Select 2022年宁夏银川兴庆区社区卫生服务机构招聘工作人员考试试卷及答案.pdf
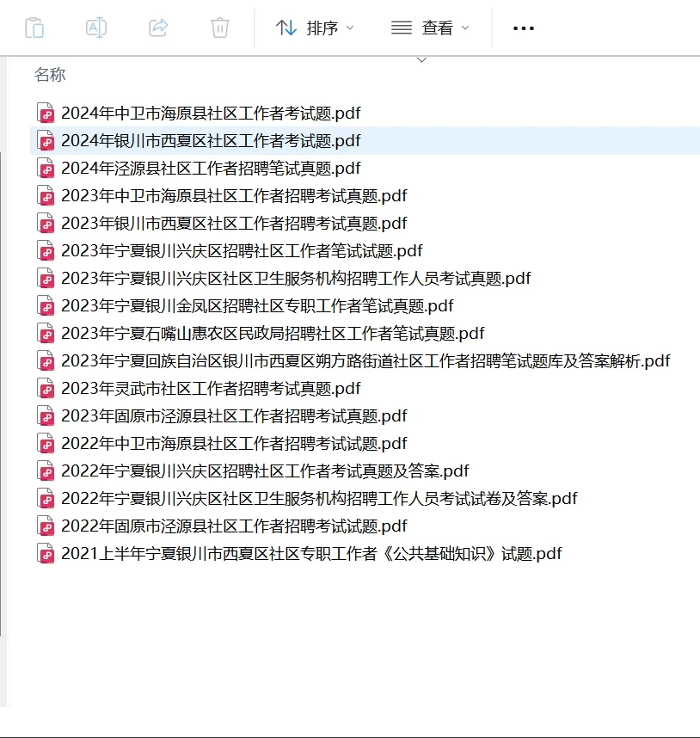The width and height of the screenshot is (700, 738). pos(319,498)
